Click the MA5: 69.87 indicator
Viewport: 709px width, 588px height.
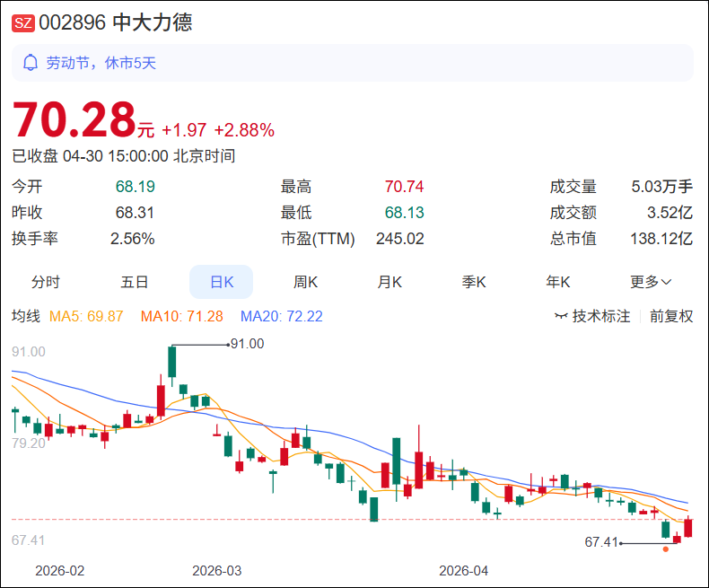86,316
